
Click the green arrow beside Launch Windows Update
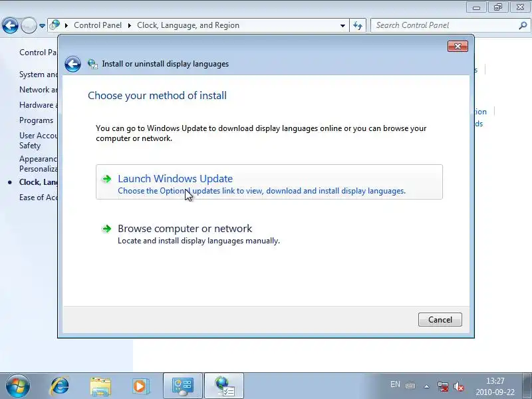[107, 179]
